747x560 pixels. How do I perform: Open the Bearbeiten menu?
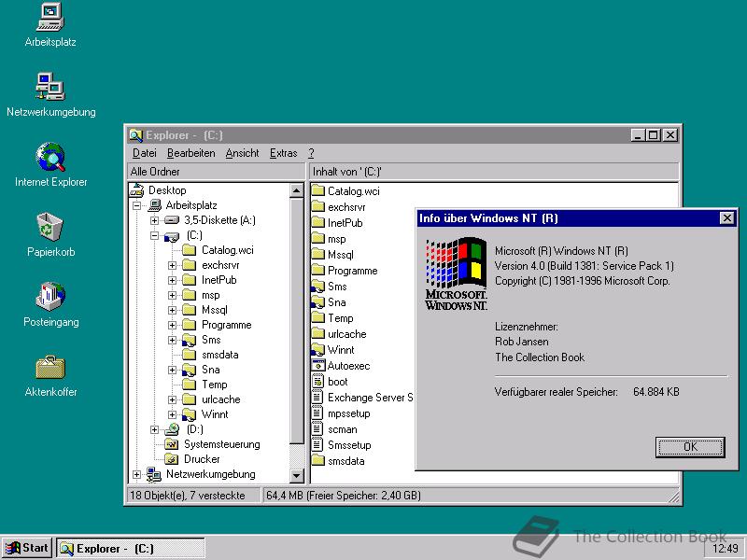[x=191, y=153]
